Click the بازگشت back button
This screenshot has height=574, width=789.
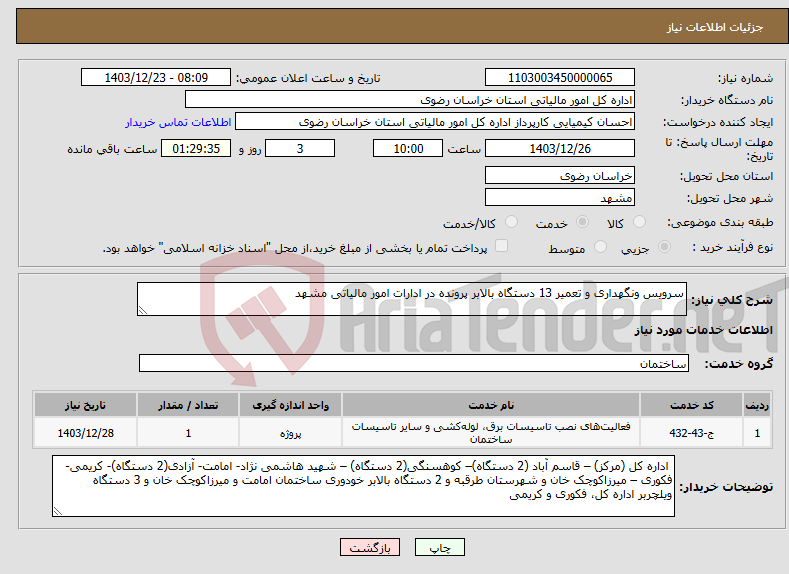click(x=370, y=547)
